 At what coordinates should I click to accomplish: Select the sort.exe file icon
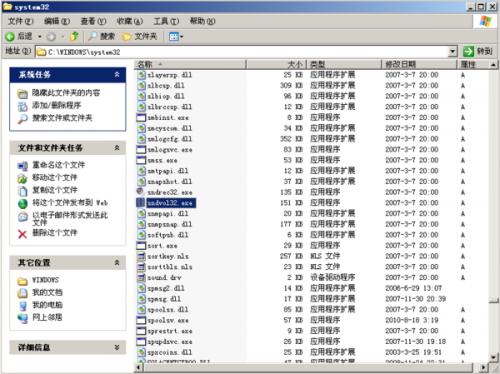point(141,246)
